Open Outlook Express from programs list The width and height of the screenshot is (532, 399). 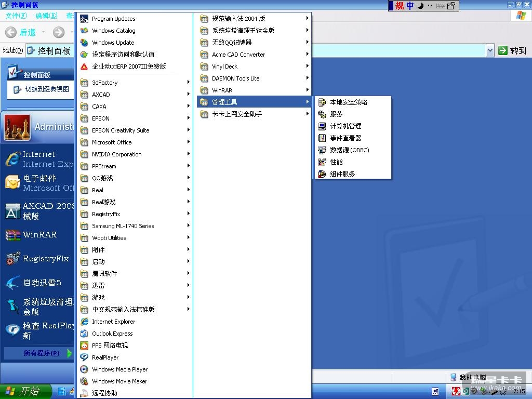[x=112, y=334]
